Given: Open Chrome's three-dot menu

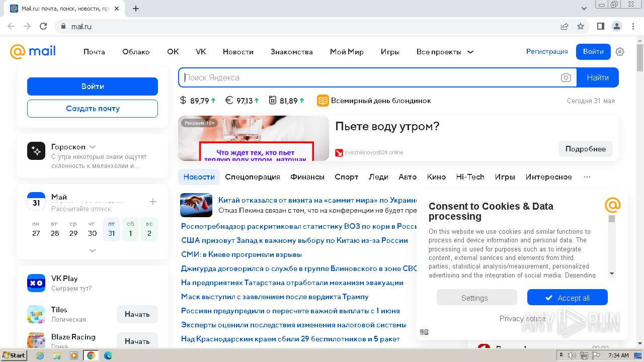Looking at the screenshot, I should point(633,26).
